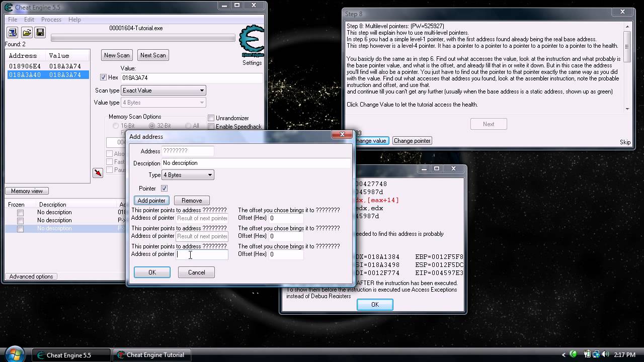The height and width of the screenshot is (362, 644).
Task: Open the Type dropdown in Add address
Action: click(188, 175)
